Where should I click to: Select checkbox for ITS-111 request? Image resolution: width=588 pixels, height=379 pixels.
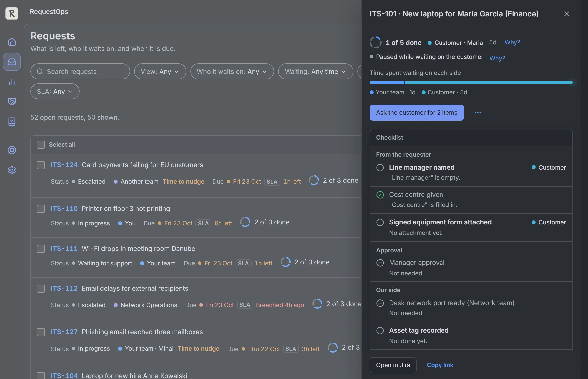tap(41, 249)
